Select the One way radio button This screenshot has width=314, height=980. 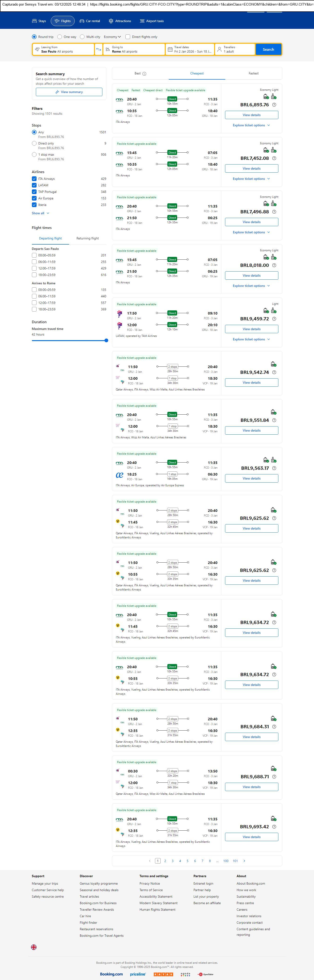[60, 37]
